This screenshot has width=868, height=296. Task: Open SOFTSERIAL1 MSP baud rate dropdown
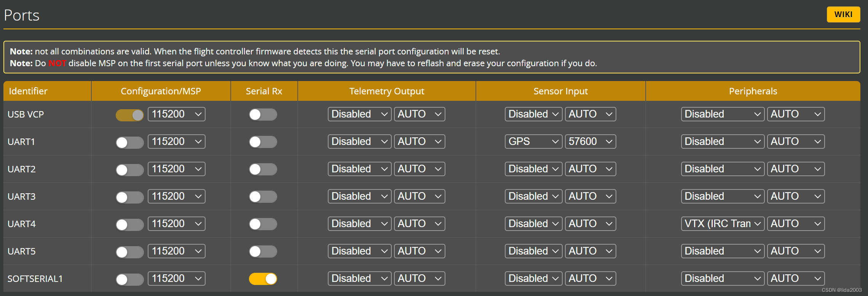coord(176,278)
